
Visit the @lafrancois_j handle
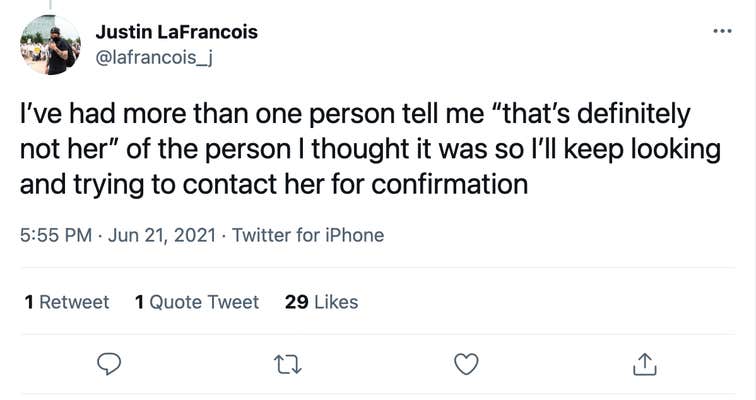(154, 58)
